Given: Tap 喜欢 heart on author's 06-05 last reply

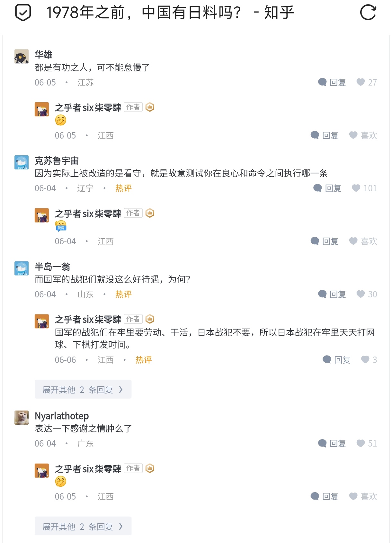Looking at the screenshot, I should pos(363,496).
